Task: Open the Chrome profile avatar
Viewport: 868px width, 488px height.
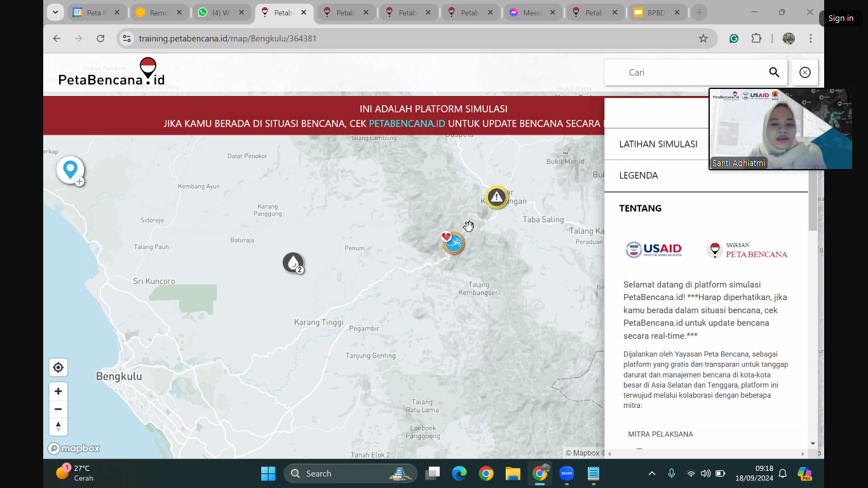Action: [x=789, y=38]
